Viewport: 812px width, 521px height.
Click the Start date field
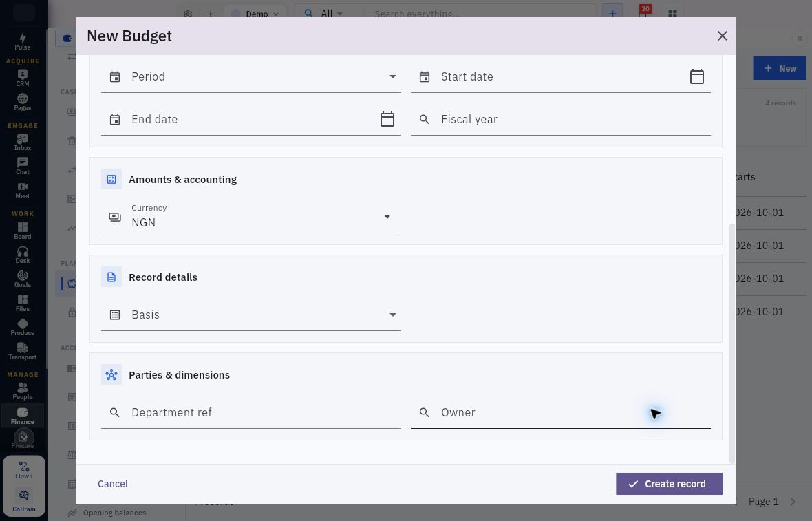(x=560, y=76)
